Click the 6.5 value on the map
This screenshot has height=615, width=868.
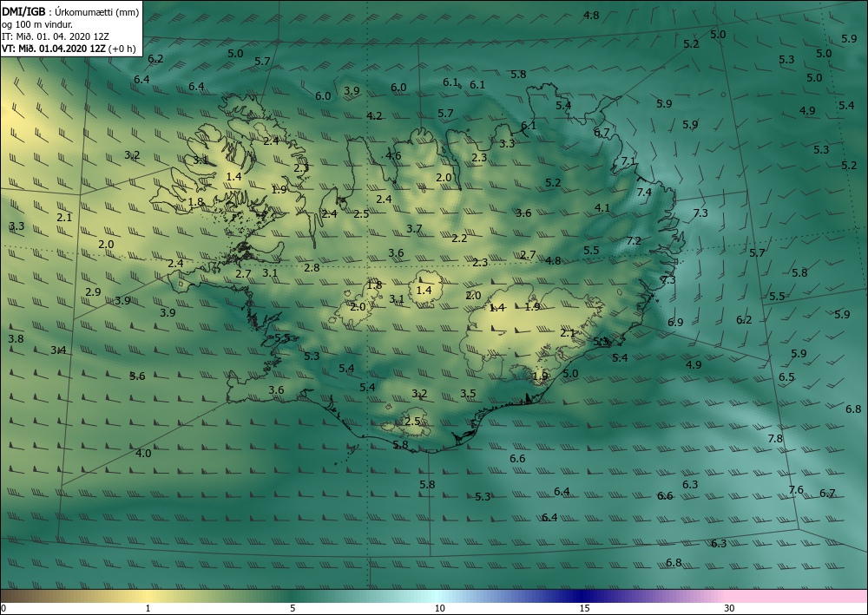click(x=786, y=377)
